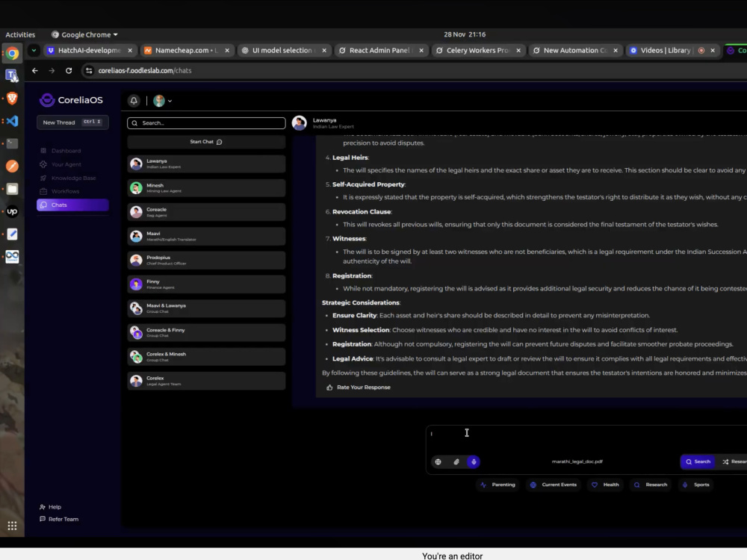Viewport: 747px width, 560px height.
Task: Launch Brave browser from the dock
Action: (x=12, y=98)
